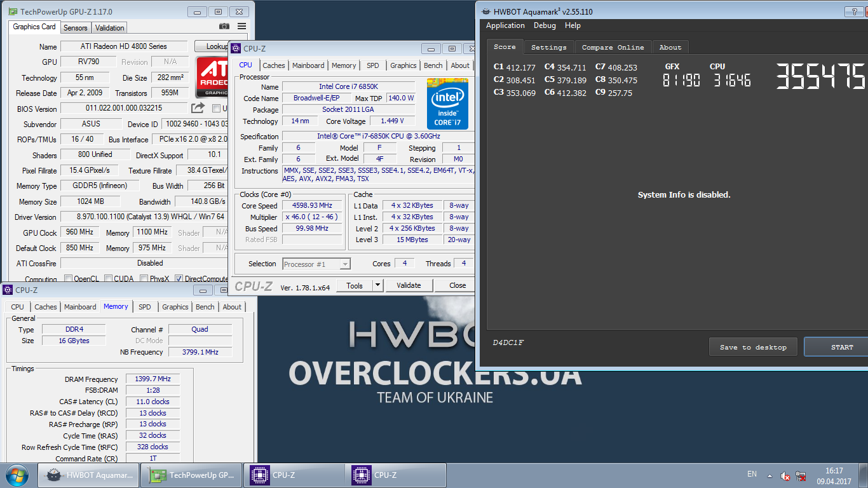Image resolution: width=868 pixels, height=488 pixels.
Task: Toggle the DirectCompute checkbox in GPU-Z
Action: 179,279
